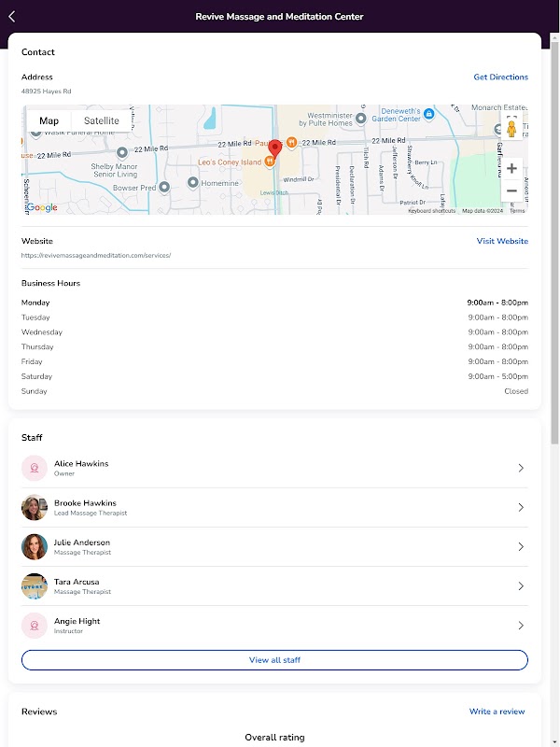Open Tara Arcusa's details via chevron
560x747 pixels.
(521, 586)
